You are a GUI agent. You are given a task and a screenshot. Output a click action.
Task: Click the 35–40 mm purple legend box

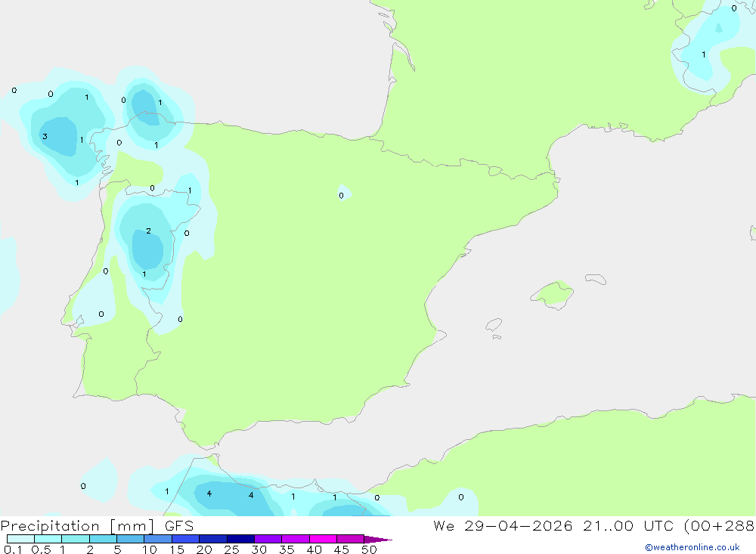pyautogui.click(x=296, y=539)
